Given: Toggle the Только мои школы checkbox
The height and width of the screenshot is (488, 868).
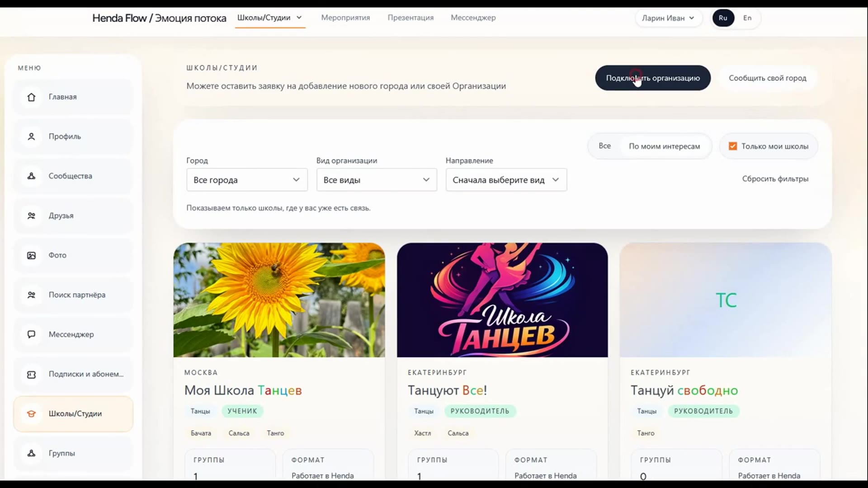Looking at the screenshot, I should pos(733,146).
